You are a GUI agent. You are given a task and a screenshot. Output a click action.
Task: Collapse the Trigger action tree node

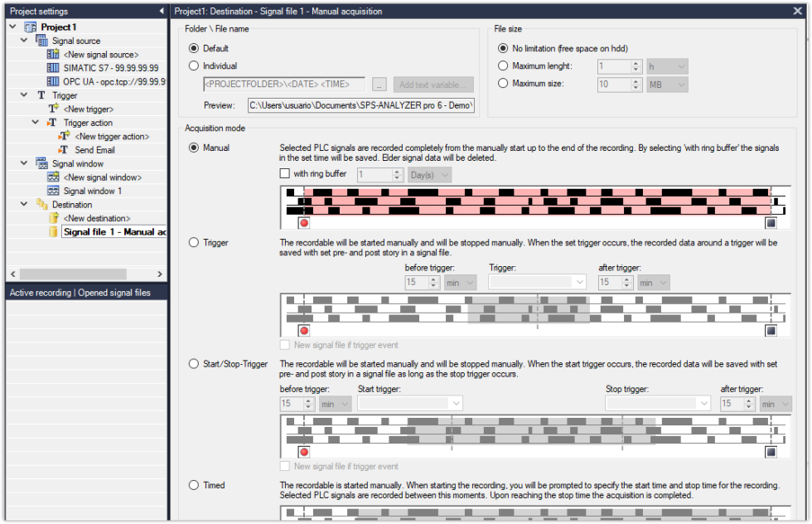(x=36, y=123)
